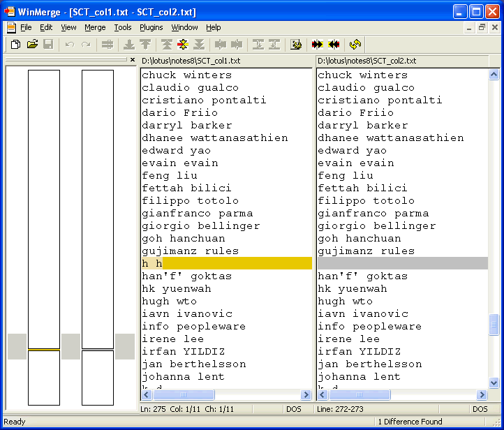Click 'Ln: 275' status bar entry

click(153, 409)
